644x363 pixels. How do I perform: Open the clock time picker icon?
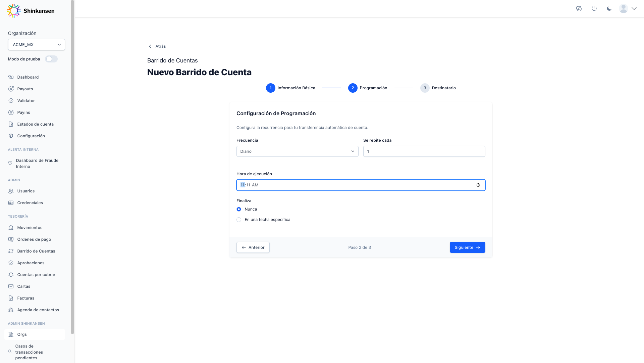point(478,185)
